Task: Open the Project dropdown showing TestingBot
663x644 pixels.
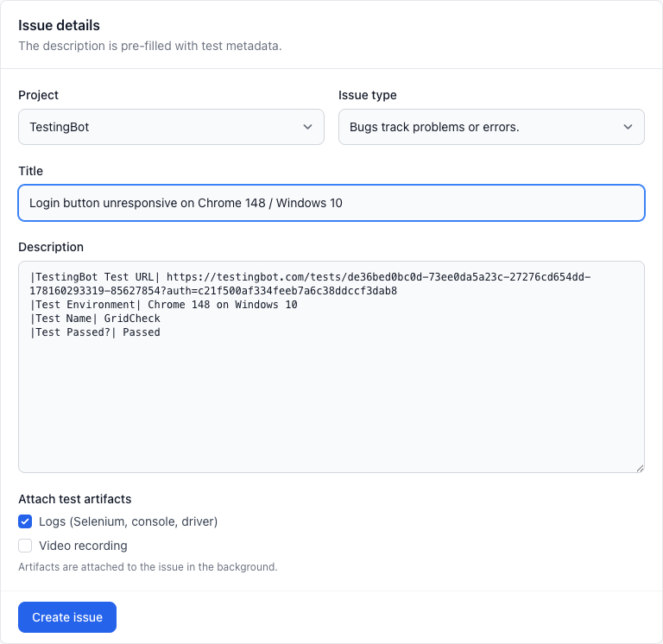Action: click(171, 127)
